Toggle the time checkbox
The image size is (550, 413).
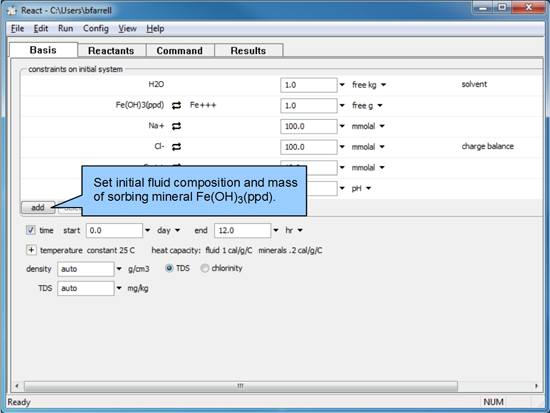31,230
